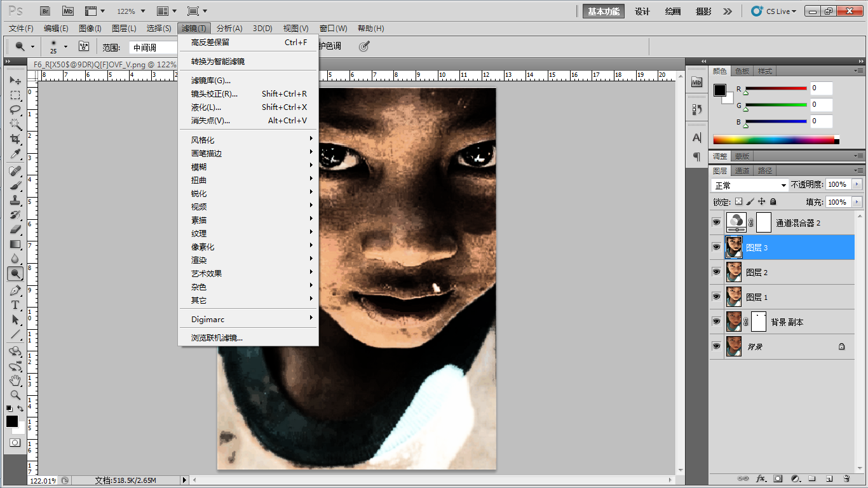Viewport: 868px width, 488px height.
Task: Open the brush preset picker arrow
Action: point(65,46)
